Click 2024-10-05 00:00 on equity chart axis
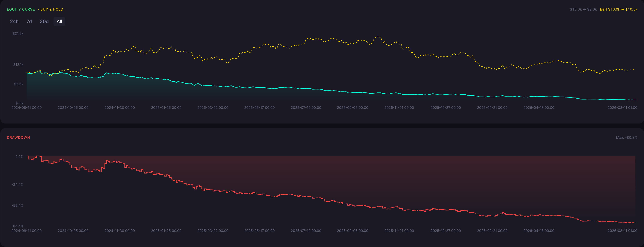 [73, 107]
